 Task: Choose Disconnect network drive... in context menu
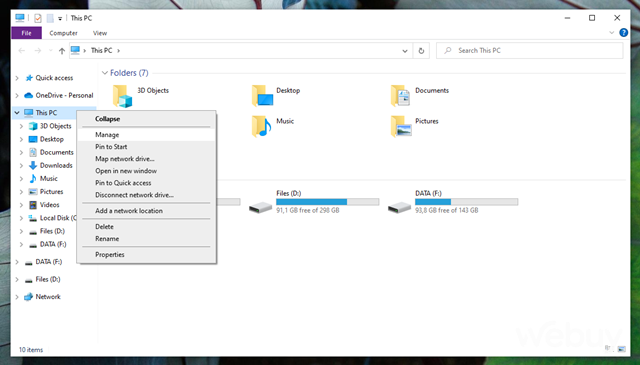pyautogui.click(x=147, y=195)
